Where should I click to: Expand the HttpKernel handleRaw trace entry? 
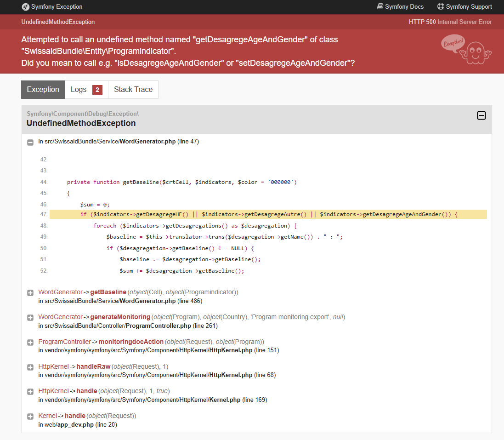coord(30,367)
